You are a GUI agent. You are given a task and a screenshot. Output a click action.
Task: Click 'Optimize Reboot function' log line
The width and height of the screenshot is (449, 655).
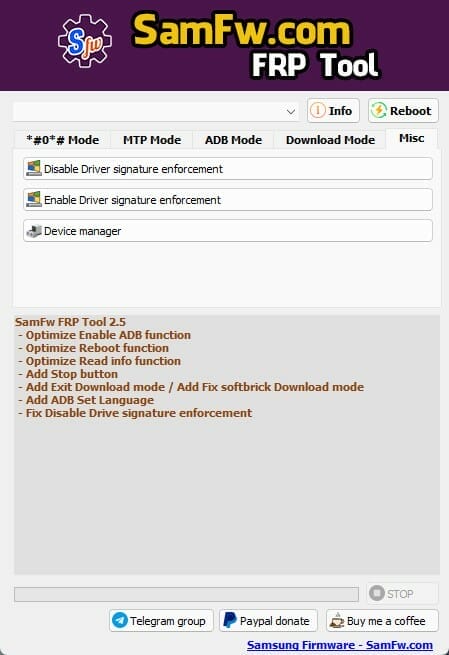(93, 348)
